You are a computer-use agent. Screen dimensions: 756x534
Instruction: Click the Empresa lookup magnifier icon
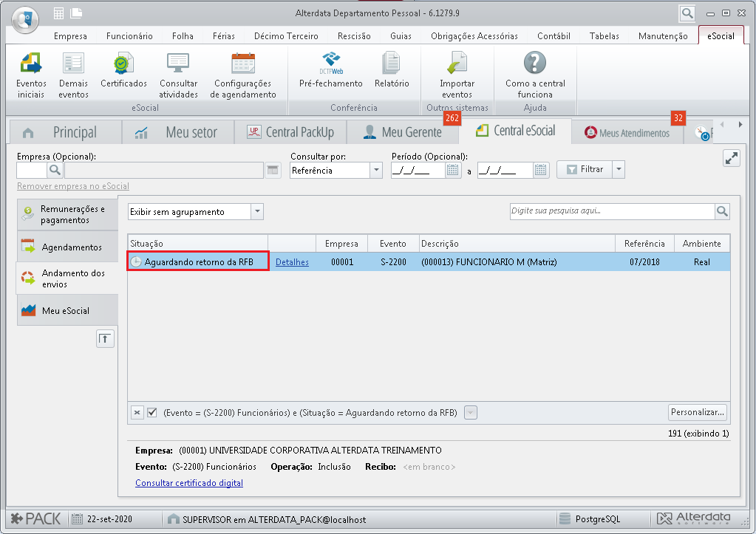[x=55, y=170]
